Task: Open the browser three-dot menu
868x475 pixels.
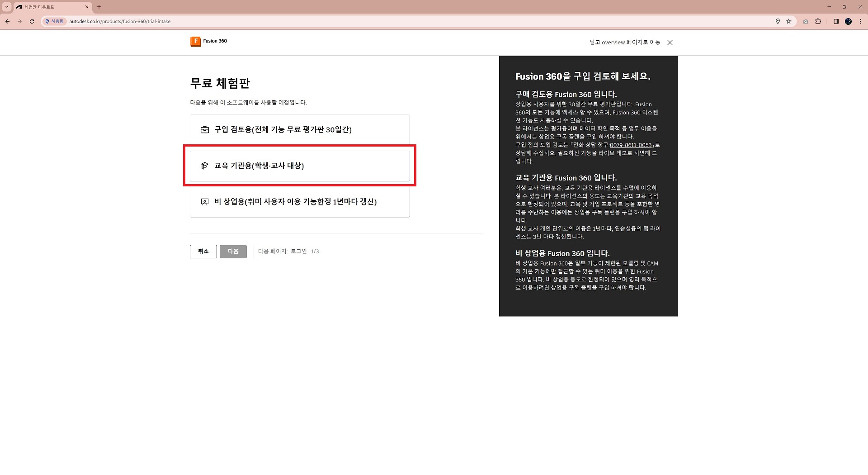Action: tap(860, 21)
